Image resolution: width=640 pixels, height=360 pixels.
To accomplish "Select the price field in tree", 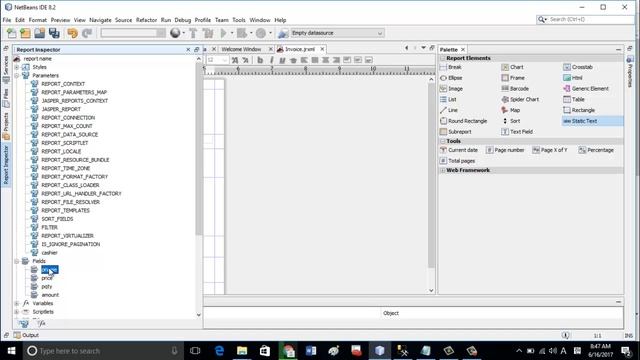I will pos(47,278).
